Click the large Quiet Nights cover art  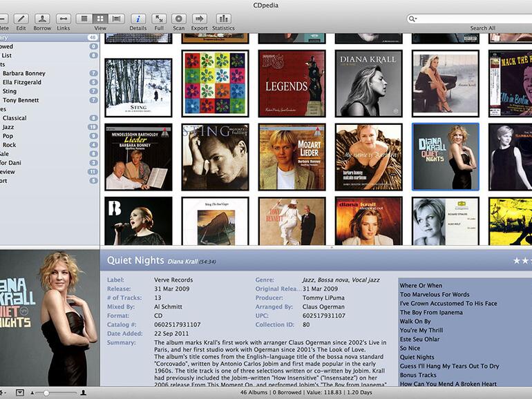point(50,318)
